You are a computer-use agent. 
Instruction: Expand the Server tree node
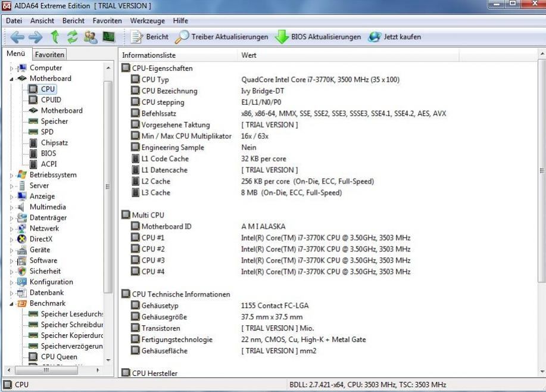(x=11, y=186)
